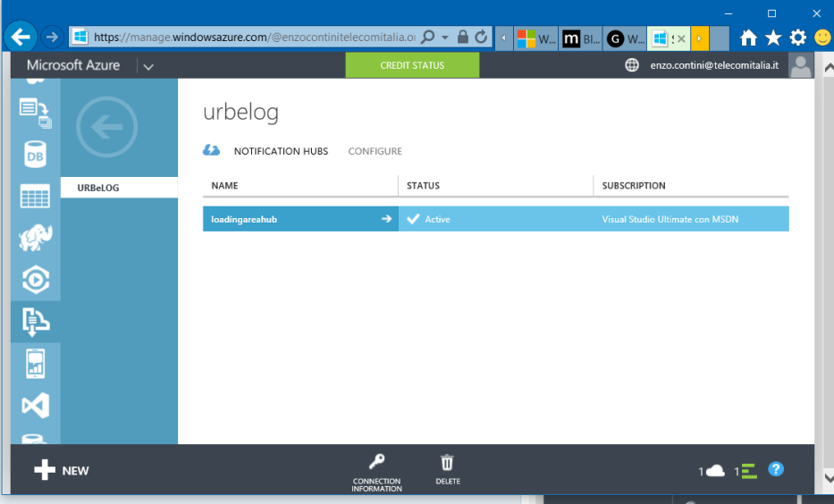Image resolution: width=834 pixels, height=504 pixels.
Task: Open the sidebar item with list pages icon
Action: pyautogui.click(x=35, y=113)
